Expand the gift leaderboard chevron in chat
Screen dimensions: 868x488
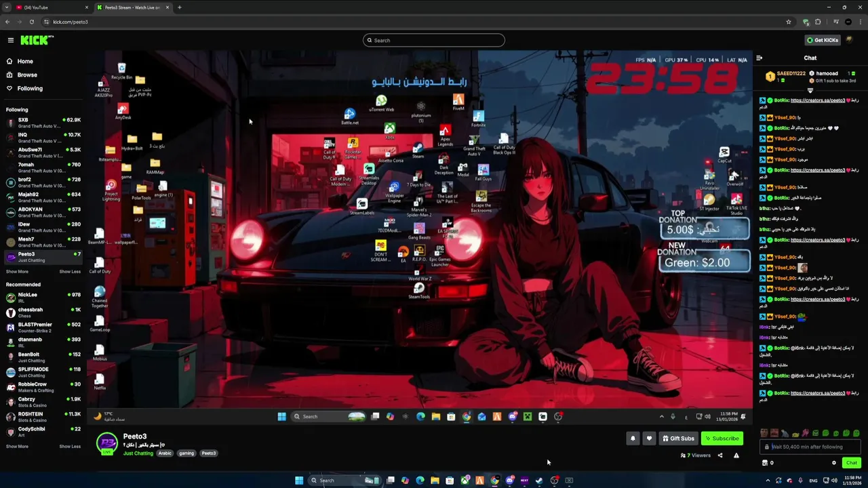click(x=810, y=90)
